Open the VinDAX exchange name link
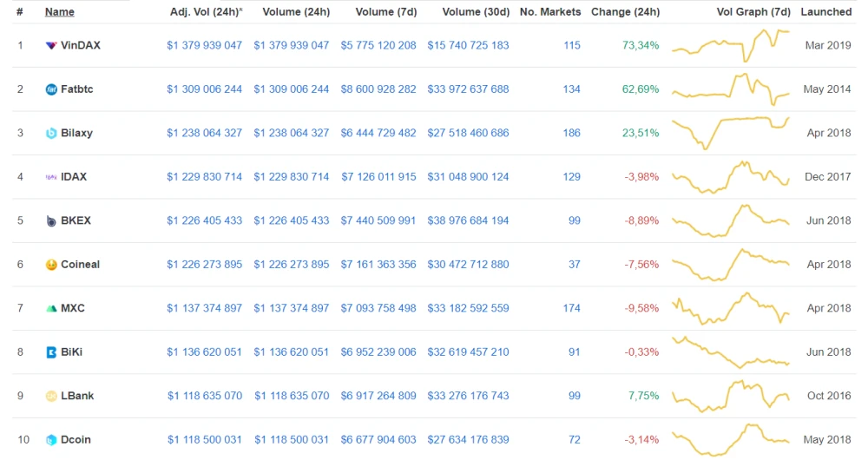868x460 pixels. (x=81, y=45)
